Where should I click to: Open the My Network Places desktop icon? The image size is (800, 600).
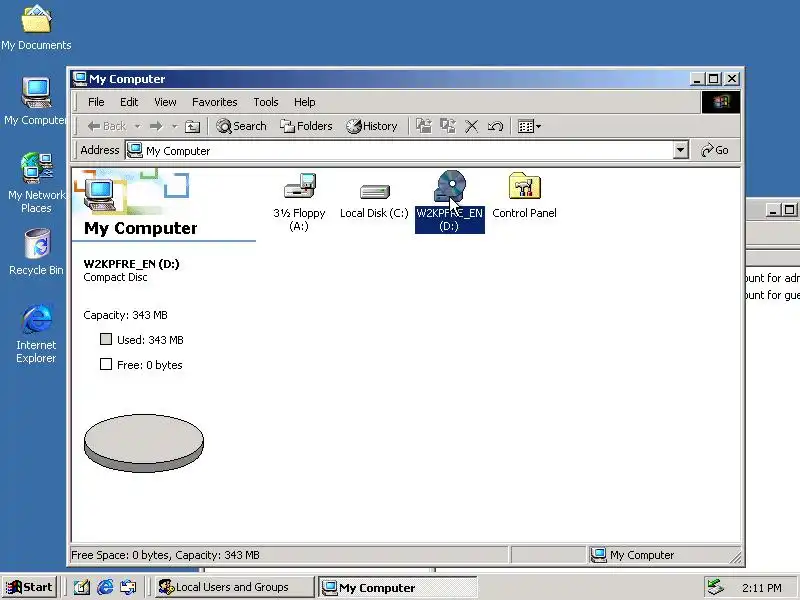[36, 183]
